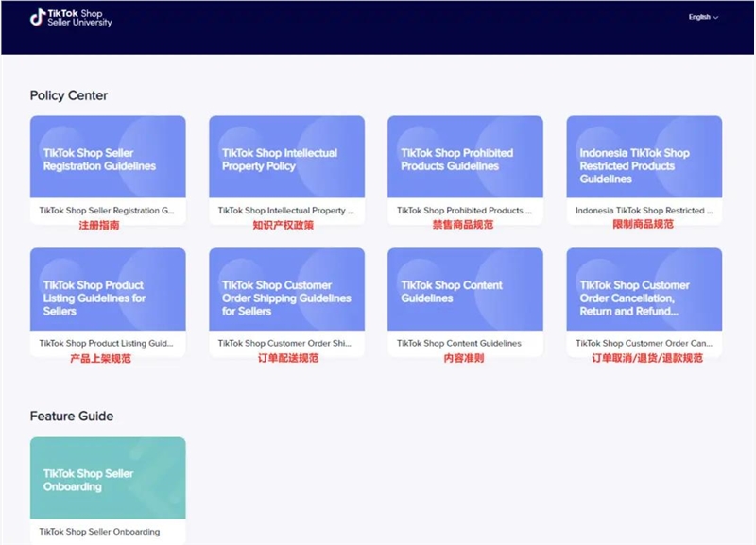
Task: Click the Seller Registration card caption link
Action: pos(107,211)
